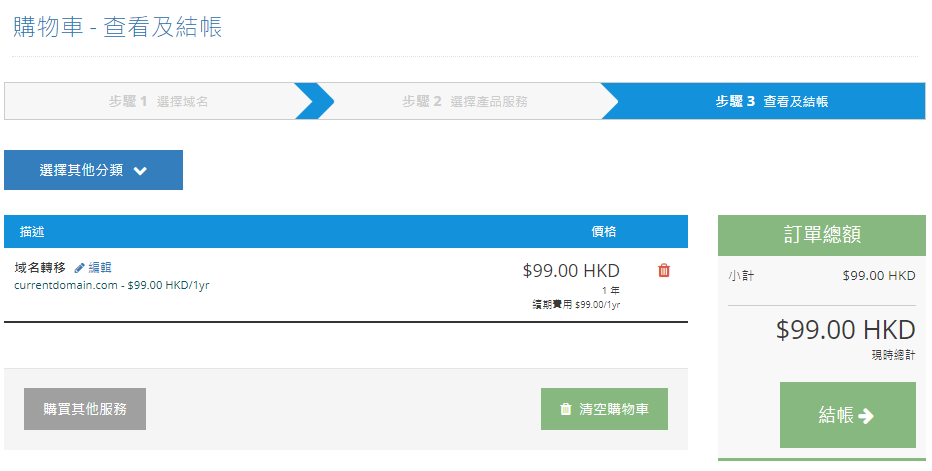The height and width of the screenshot is (471, 932).
Task: Click the $99.00 HKD price in the item row
Action: pos(571,270)
